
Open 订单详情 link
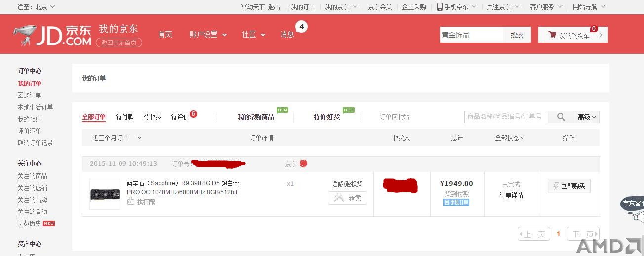tap(511, 195)
